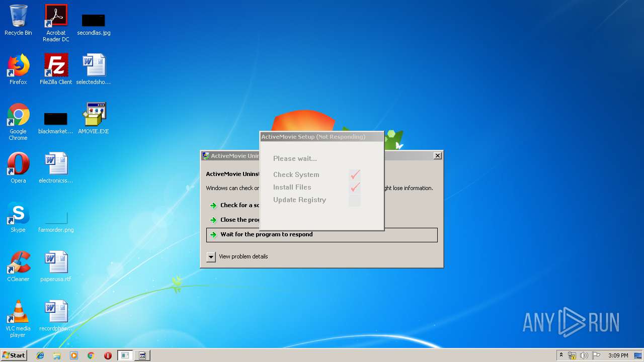Select paperusa.rtf document
The height and width of the screenshot is (362, 644).
[56, 267]
